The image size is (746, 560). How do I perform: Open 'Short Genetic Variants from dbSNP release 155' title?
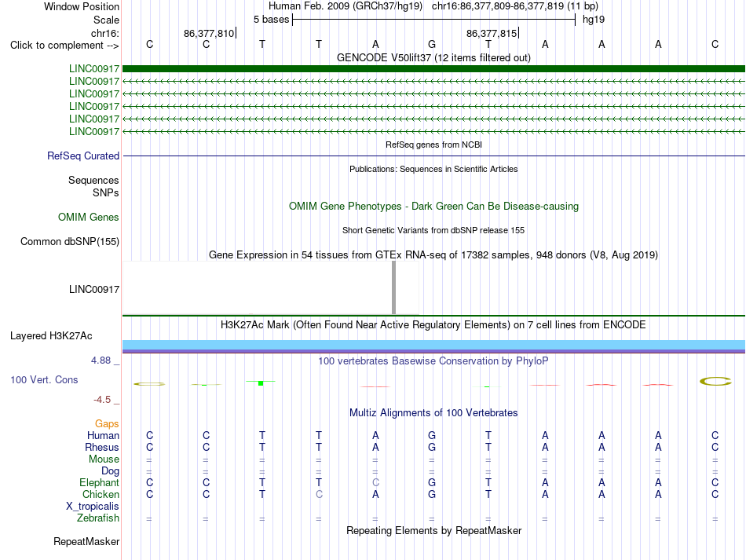coord(433,230)
